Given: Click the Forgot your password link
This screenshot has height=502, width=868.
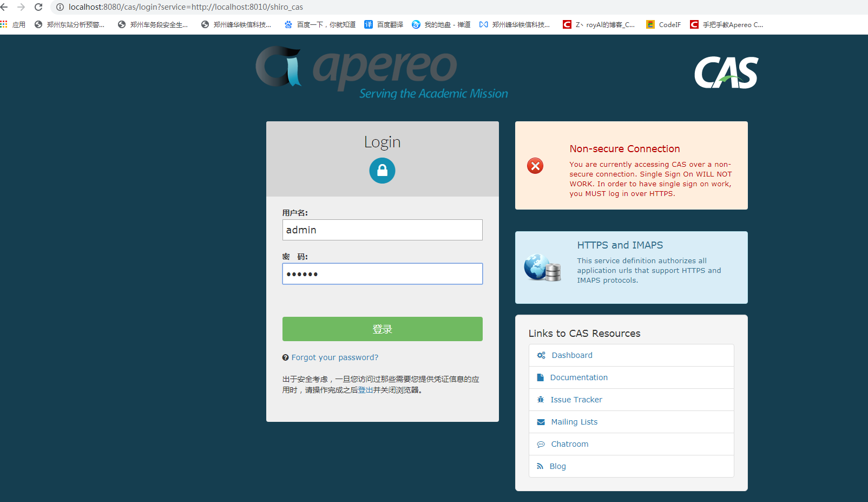Looking at the screenshot, I should 334,357.
